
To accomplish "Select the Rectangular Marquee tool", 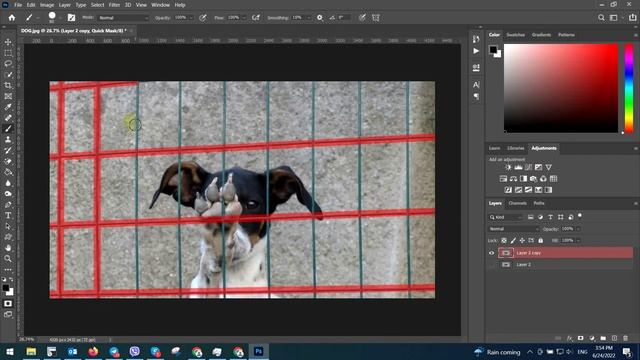I will [x=8, y=53].
